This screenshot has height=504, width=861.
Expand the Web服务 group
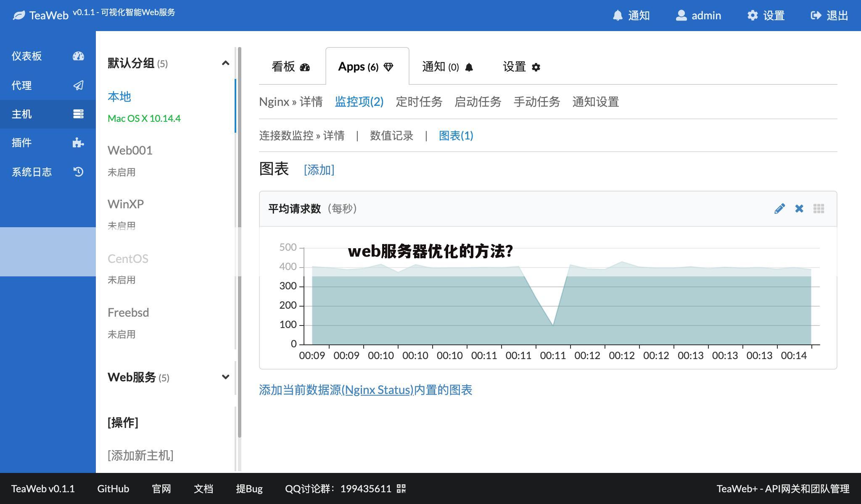[226, 377]
